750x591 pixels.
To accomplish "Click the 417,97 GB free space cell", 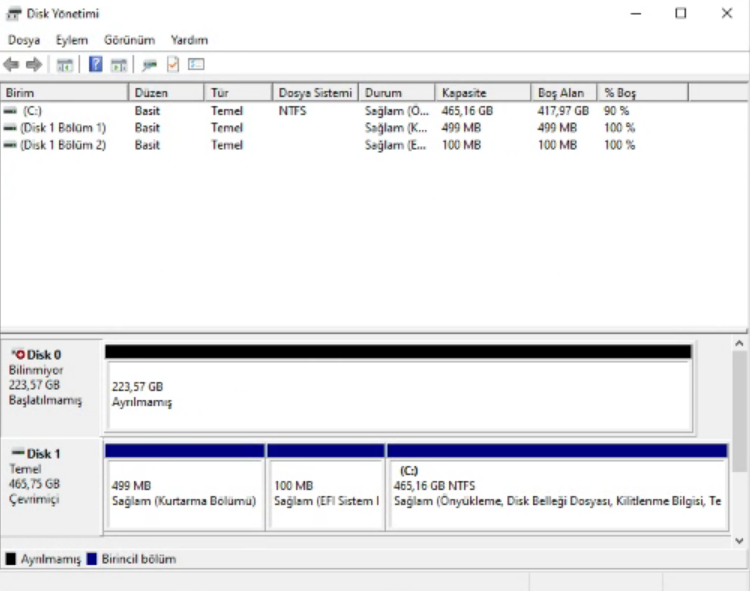I will [563, 111].
